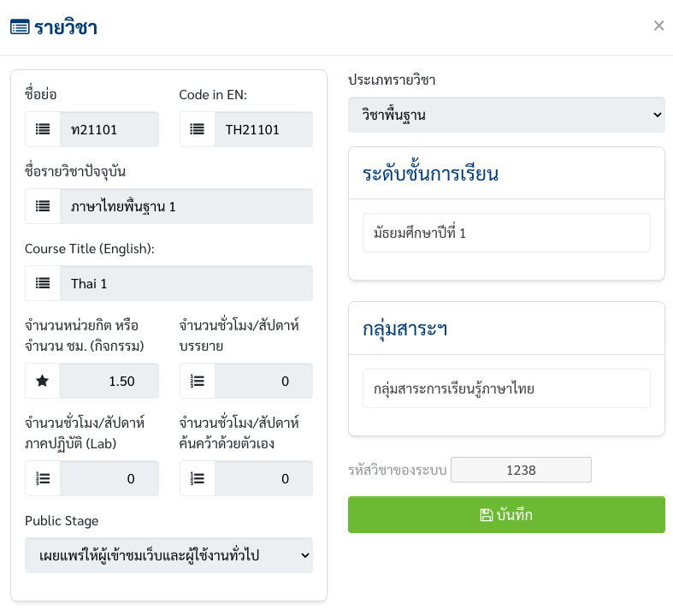Click the Course Title field with Thai 1

point(186,283)
